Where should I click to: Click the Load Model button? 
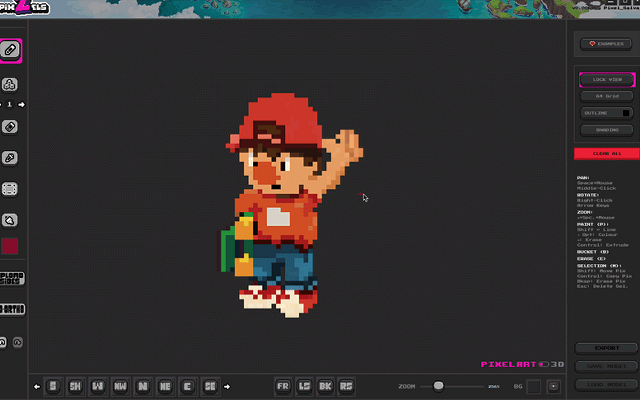607,384
